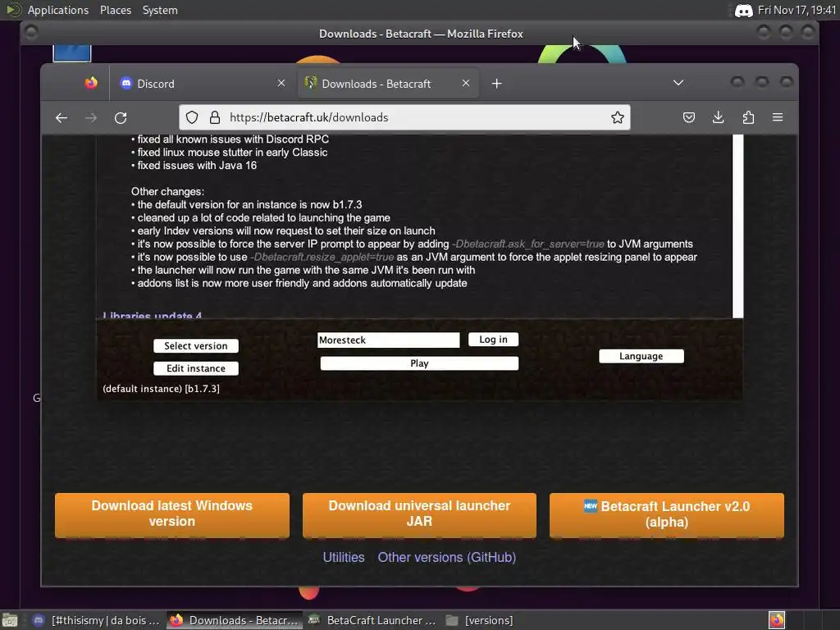Click the Moresteck username field
The image size is (840, 630).
click(388, 340)
